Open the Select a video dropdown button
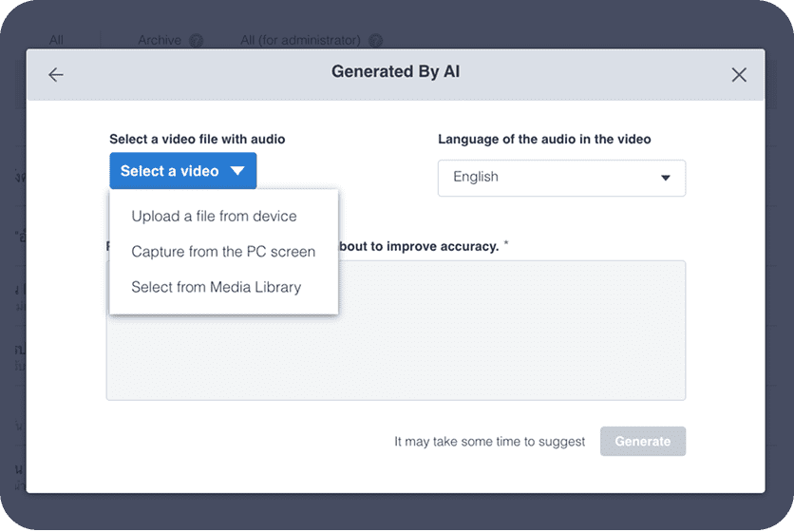Image resolution: width=794 pixels, height=532 pixels. click(182, 171)
